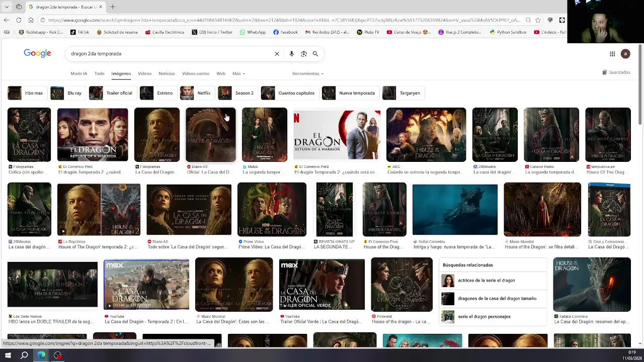644x362 pixels.
Task: Open Microsoft Edge from taskbar
Action: click(x=41, y=355)
